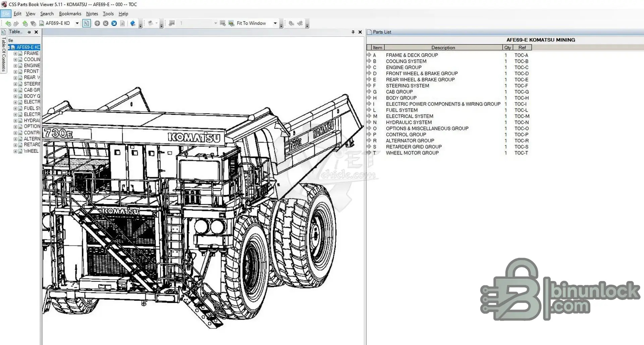Click the arrow icon for item A
This screenshot has width=644, height=345.
369,55
